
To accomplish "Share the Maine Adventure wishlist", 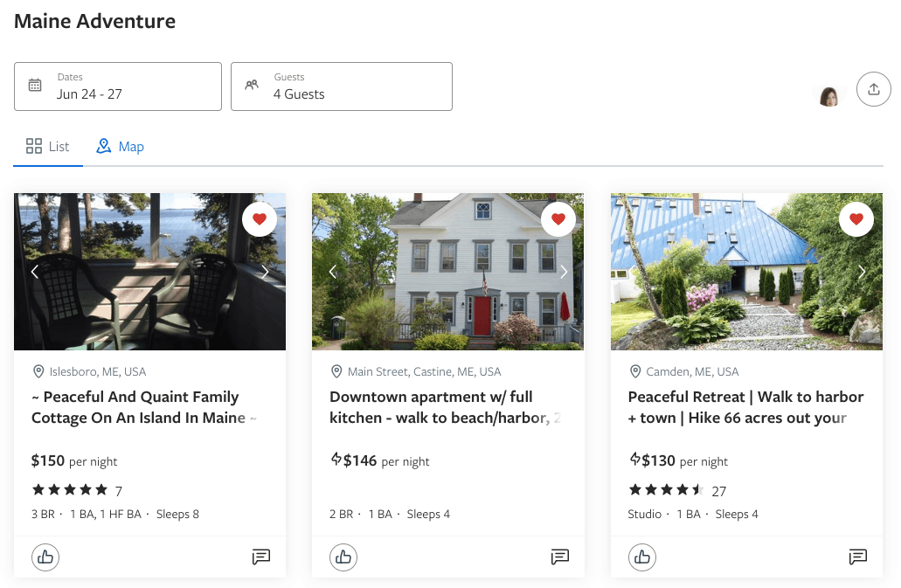I will (x=873, y=88).
